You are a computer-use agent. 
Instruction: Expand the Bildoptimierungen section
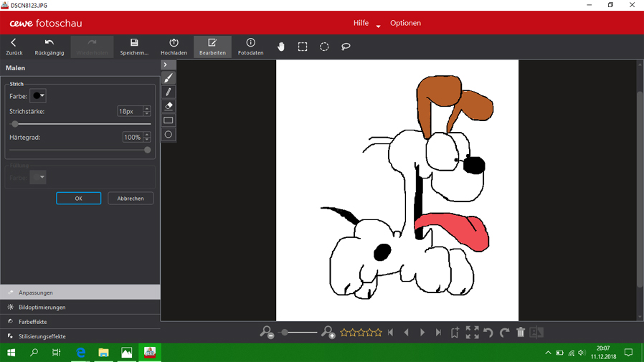(x=42, y=308)
